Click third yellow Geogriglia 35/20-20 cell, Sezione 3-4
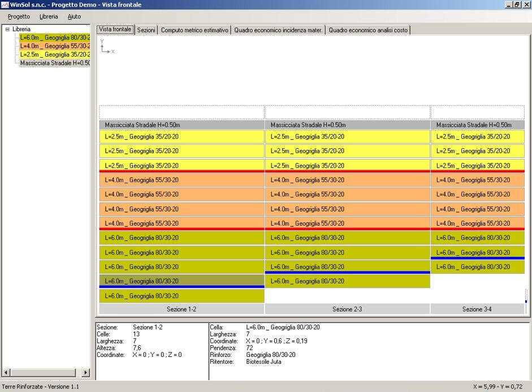Image resolution: width=532 pixels, height=392 pixels. click(477, 166)
